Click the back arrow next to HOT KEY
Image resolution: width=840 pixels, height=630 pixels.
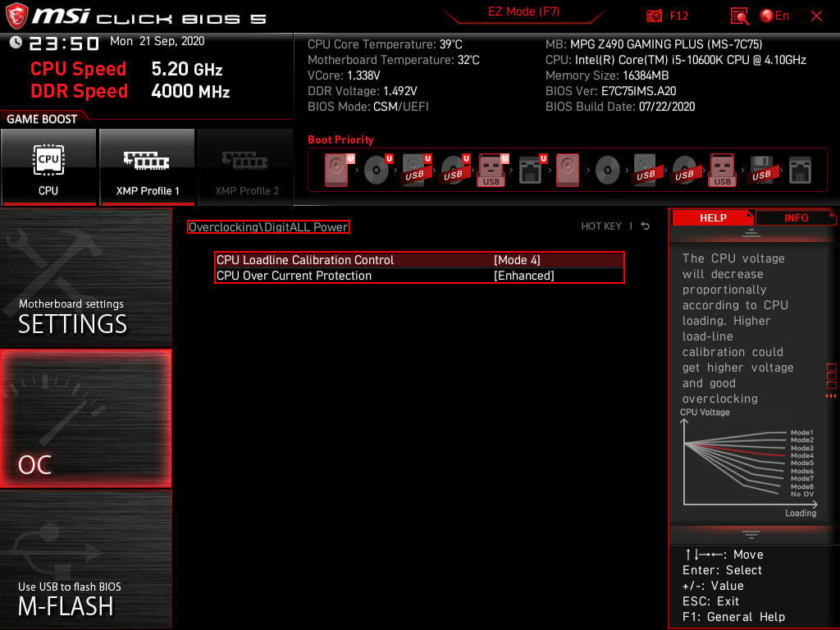(x=645, y=226)
